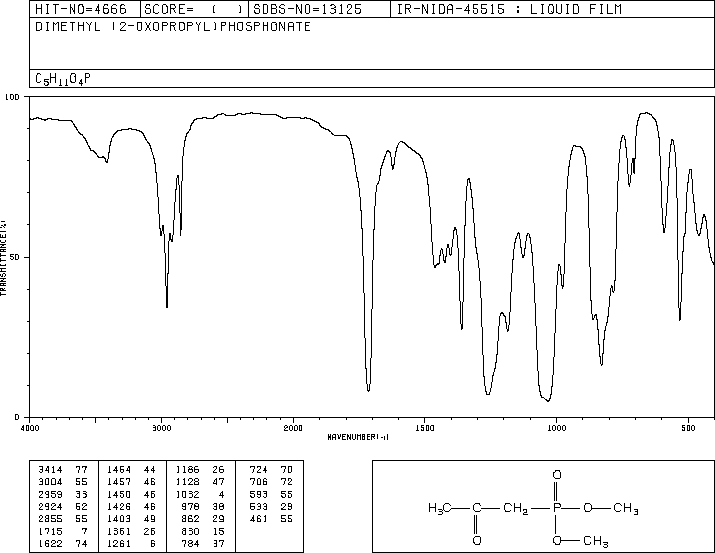Pick the 1032 peak table entry

[187, 494]
